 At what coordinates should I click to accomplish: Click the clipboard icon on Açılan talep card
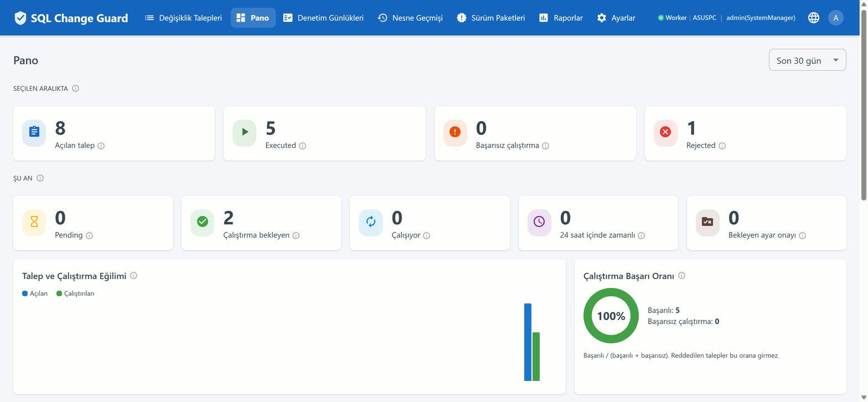[34, 133]
